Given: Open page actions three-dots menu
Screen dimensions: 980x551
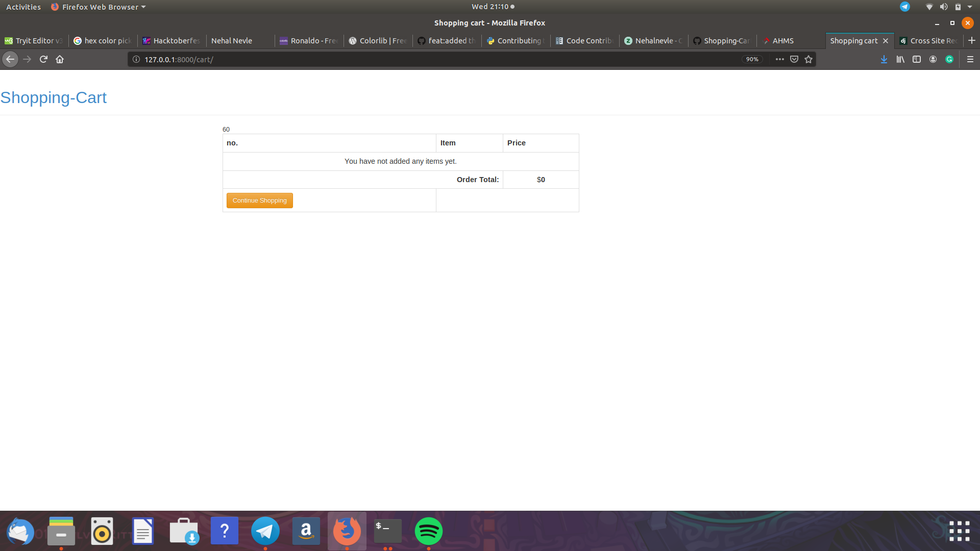Looking at the screenshot, I should [779, 59].
